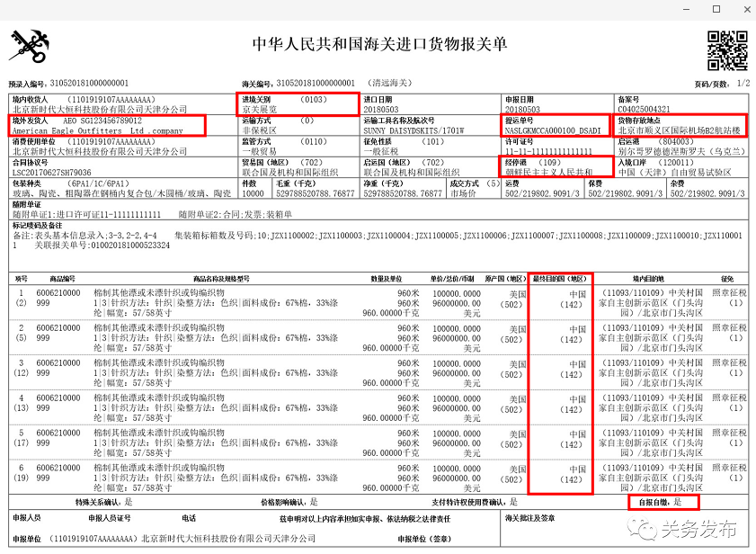756x554 pixels.
Task: Click the 中华人民共和国海关进口货物报关单 title
Action: [378, 45]
